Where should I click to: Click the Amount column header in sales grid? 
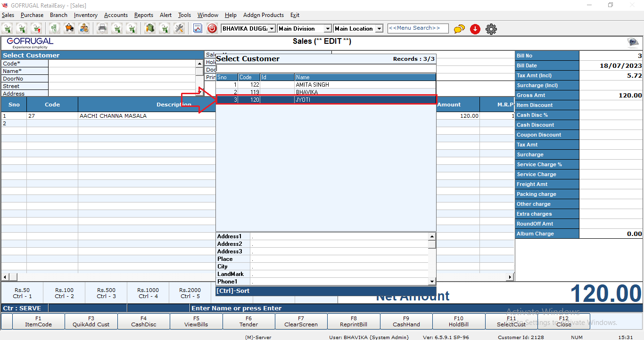[457, 105]
